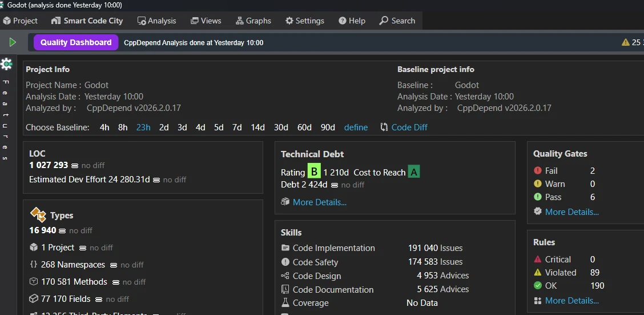Image resolution: width=644 pixels, height=315 pixels.
Task: Click the Debt 2 424d text
Action: point(304,185)
